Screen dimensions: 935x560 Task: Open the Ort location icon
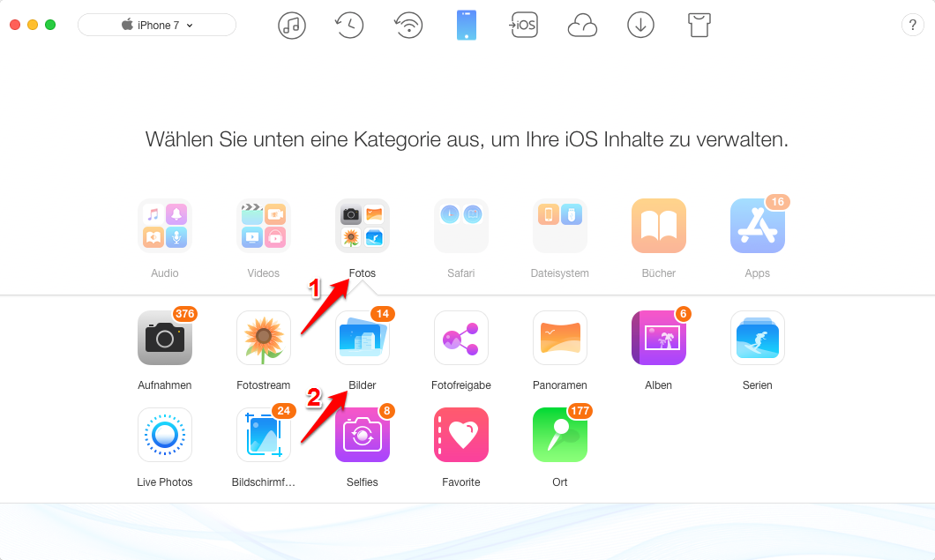[x=560, y=435]
